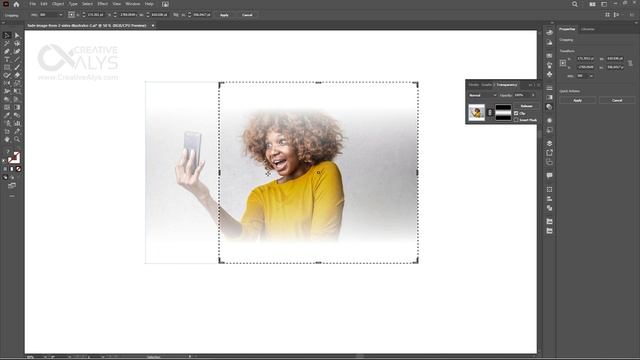Screen dimensions: 640x360
Task: Click the X field in Properties Transform
Action: (x=585, y=59)
